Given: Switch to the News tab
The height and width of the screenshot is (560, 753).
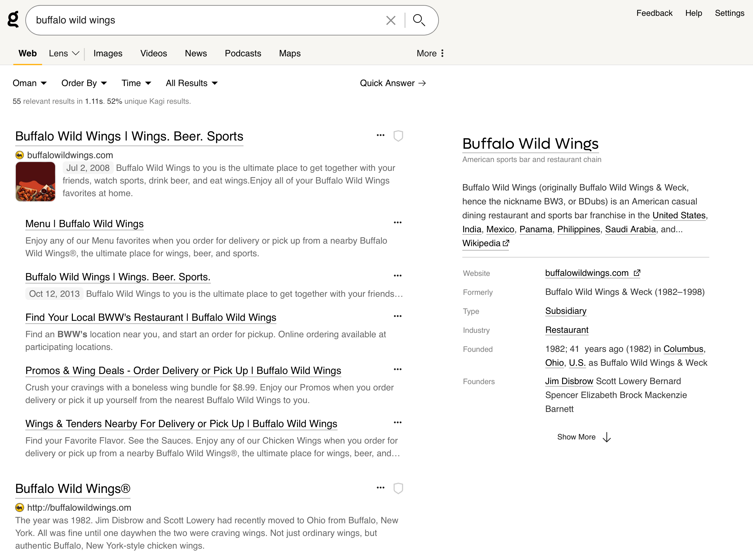Looking at the screenshot, I should (196, 53).
